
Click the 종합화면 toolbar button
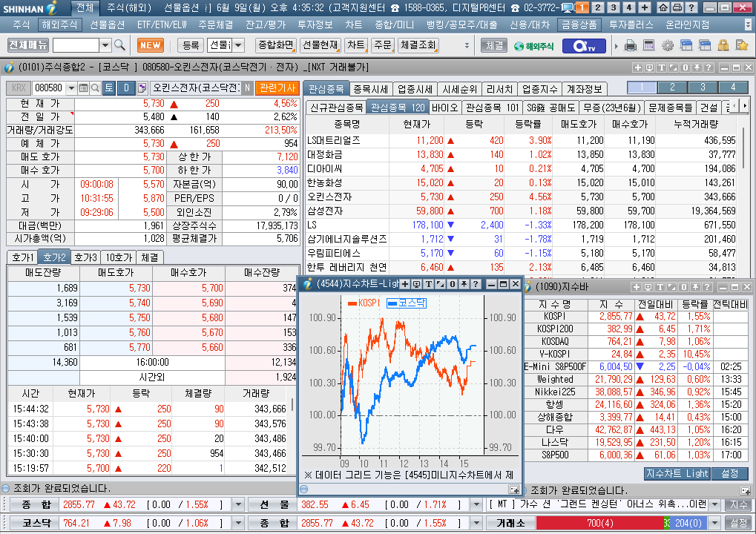(276, 45)
